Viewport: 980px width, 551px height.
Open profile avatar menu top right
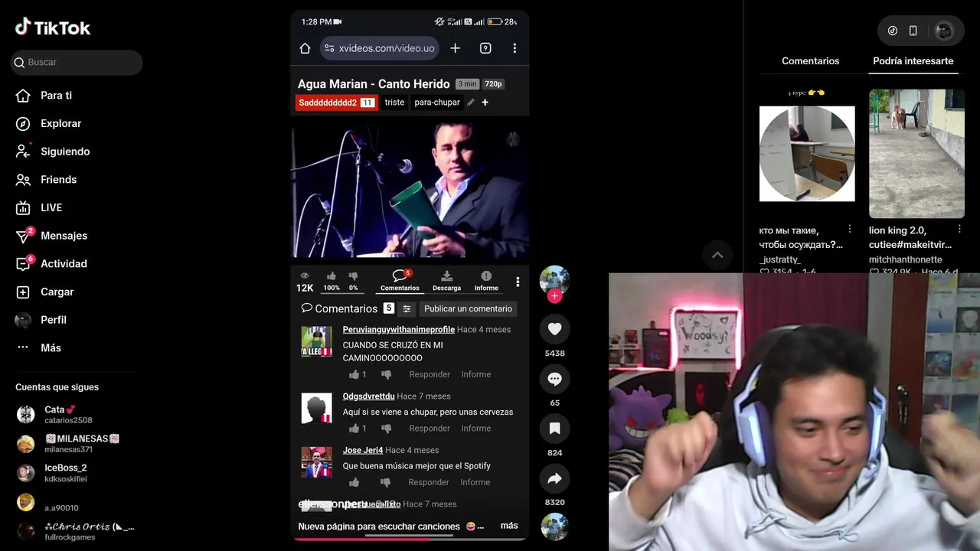(x=944, y=31)
